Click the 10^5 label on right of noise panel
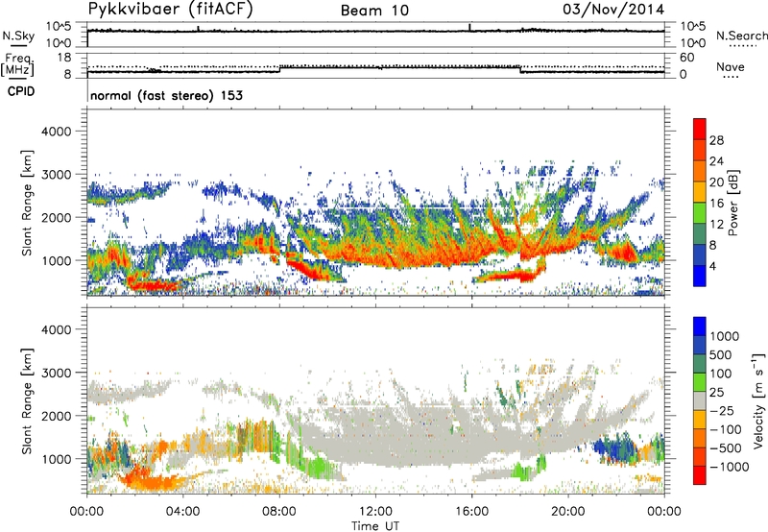This screenshot has width=768, height=532. pyautogui.click(x=692, y=26)
